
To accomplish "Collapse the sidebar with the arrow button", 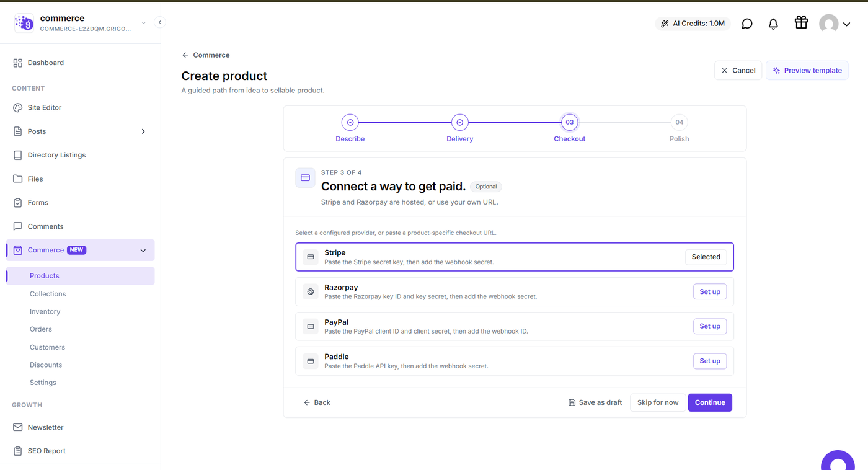I will (x=160, y=22).
